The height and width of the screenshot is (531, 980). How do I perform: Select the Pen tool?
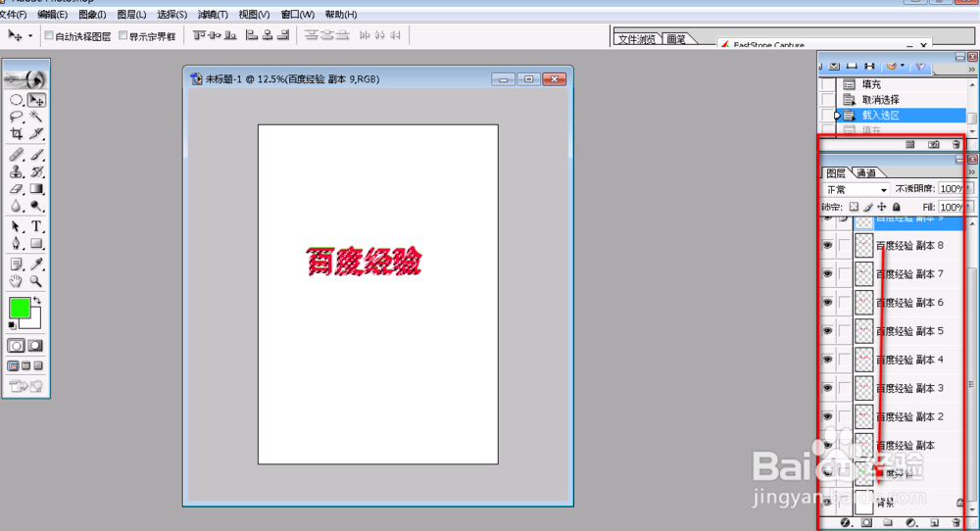click(x=17, y=244)
